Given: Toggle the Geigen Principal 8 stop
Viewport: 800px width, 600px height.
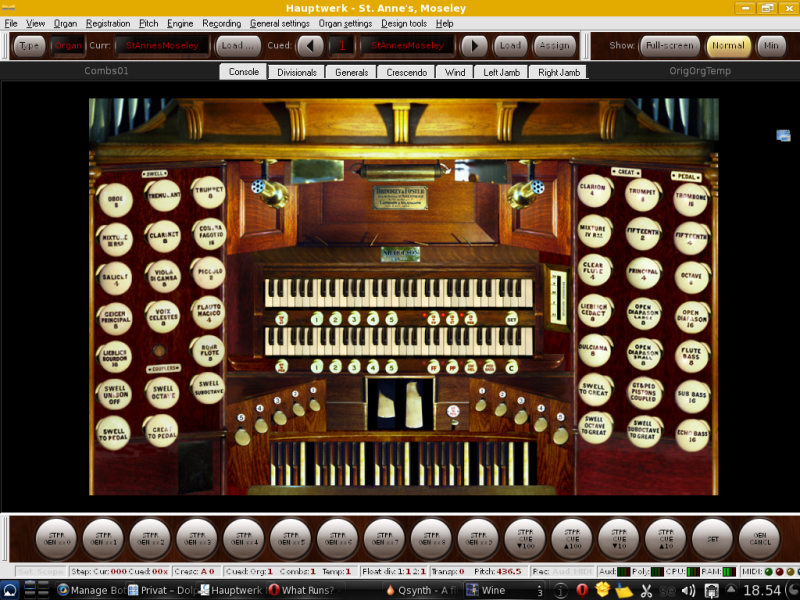Looking at the screenshot, I should 115,318.
